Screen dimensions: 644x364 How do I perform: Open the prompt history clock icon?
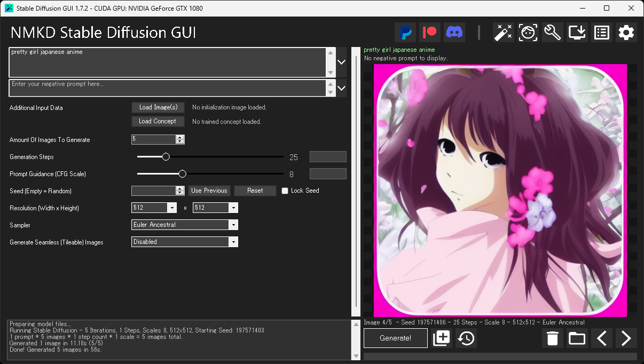[x=466, y=338]
